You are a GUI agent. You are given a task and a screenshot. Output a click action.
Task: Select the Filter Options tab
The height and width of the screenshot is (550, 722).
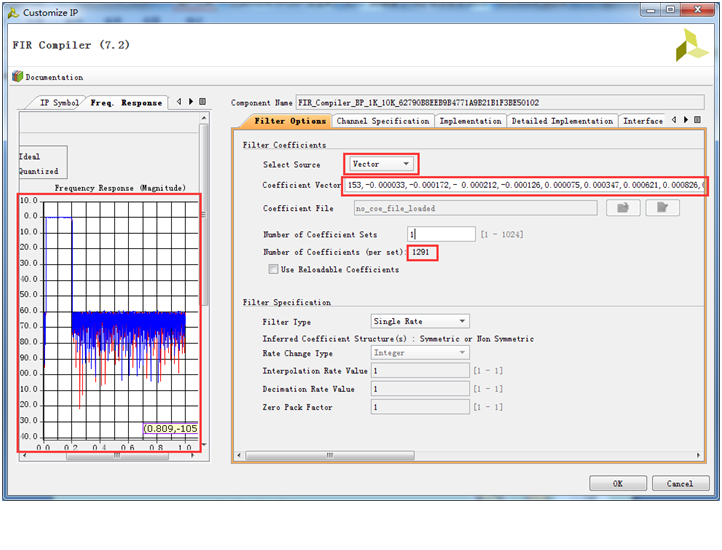coord(290,121)
